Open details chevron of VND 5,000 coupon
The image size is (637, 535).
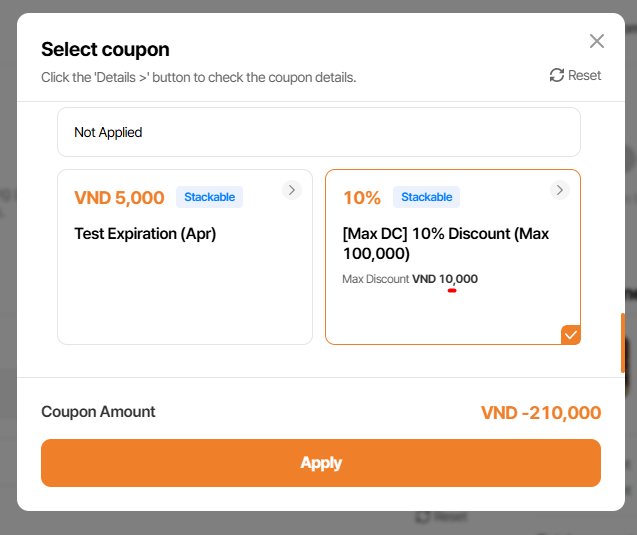click(x=291, y=189)
